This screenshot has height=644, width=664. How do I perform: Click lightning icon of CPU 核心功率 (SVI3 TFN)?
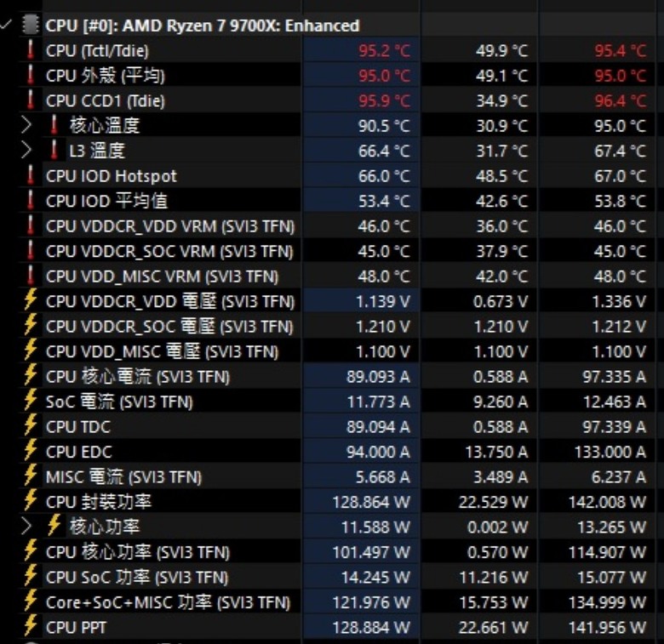click(30, 550)
